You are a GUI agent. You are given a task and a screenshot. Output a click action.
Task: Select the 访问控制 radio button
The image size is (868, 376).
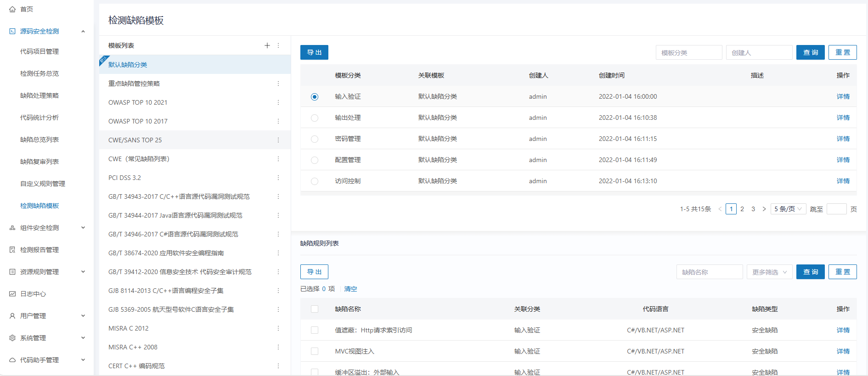click(x=315, y=181)
